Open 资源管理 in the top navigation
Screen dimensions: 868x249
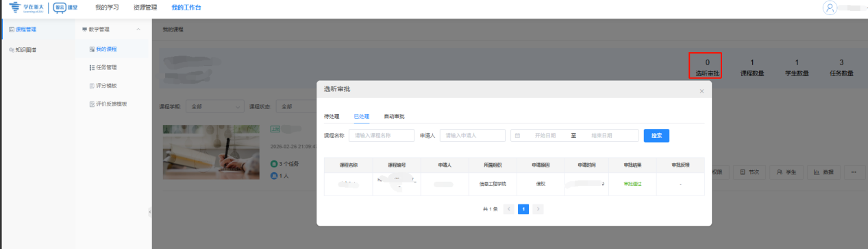tap(145, 8)
